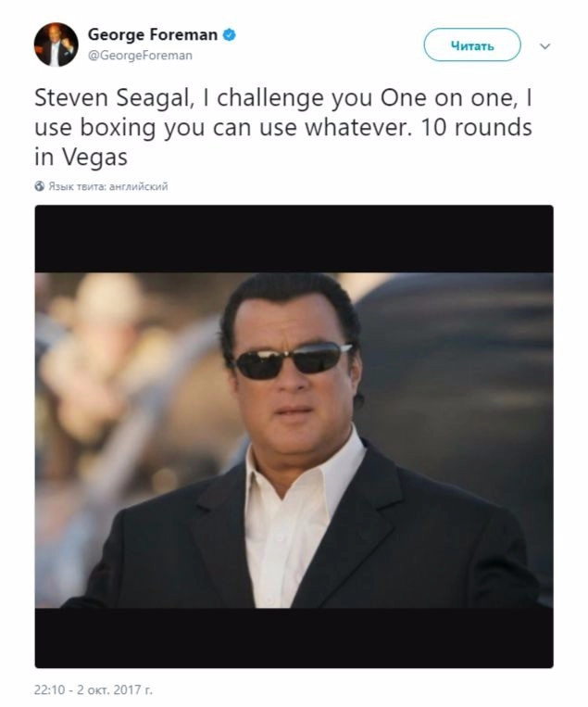This screenshot has width=588, height=707.
Task: Click the 'Язык твита: английский' label
Action: pos(108,186)
